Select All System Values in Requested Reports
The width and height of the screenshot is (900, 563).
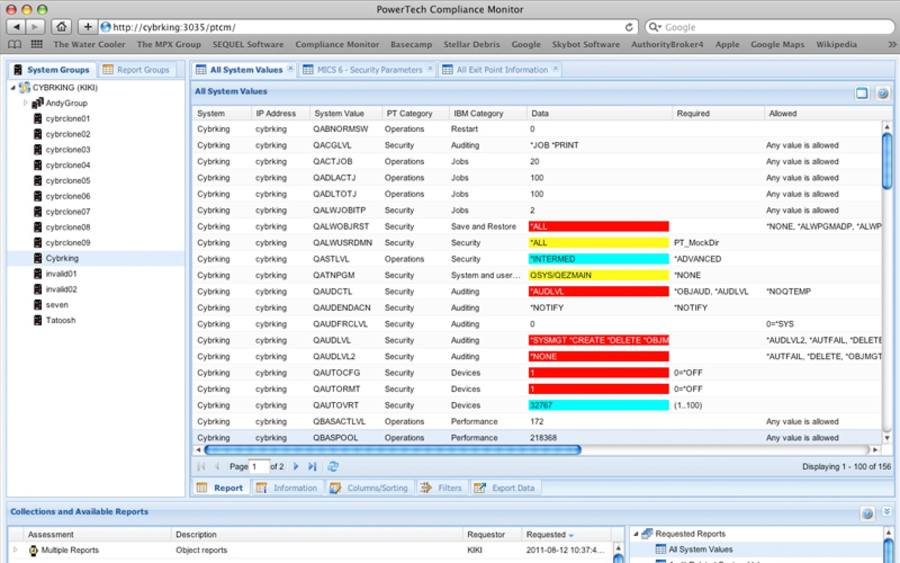pos(700,549)
